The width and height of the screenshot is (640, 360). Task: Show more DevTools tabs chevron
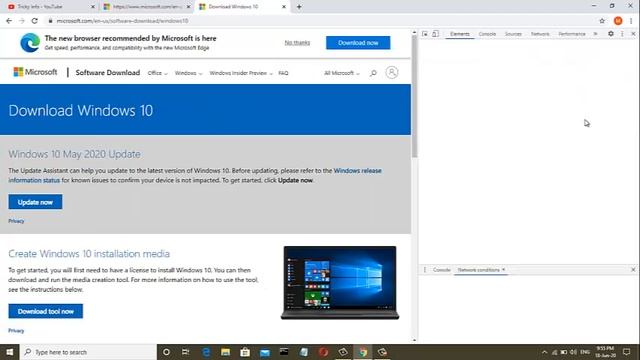[x=596, y=34]
